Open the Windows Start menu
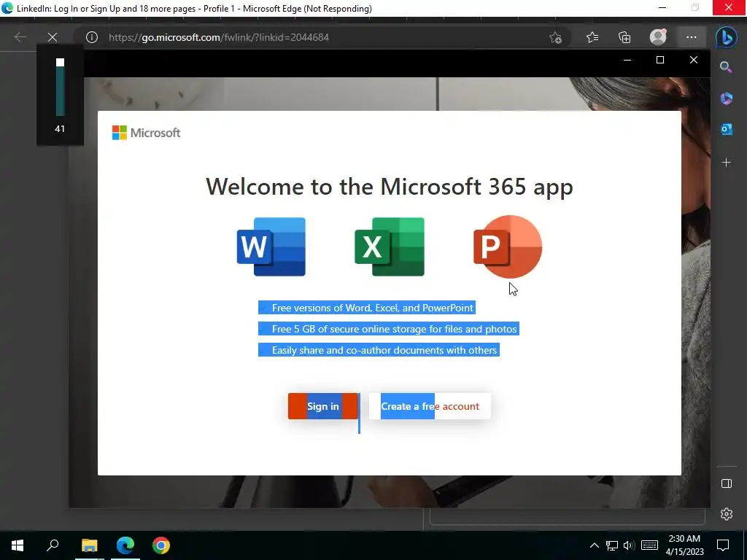 18,545
